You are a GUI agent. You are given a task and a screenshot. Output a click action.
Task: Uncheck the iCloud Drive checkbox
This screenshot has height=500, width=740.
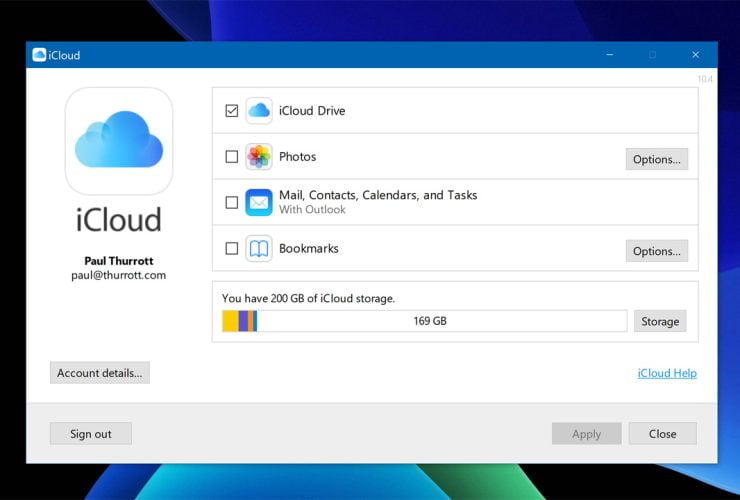(x=232, y=110)
